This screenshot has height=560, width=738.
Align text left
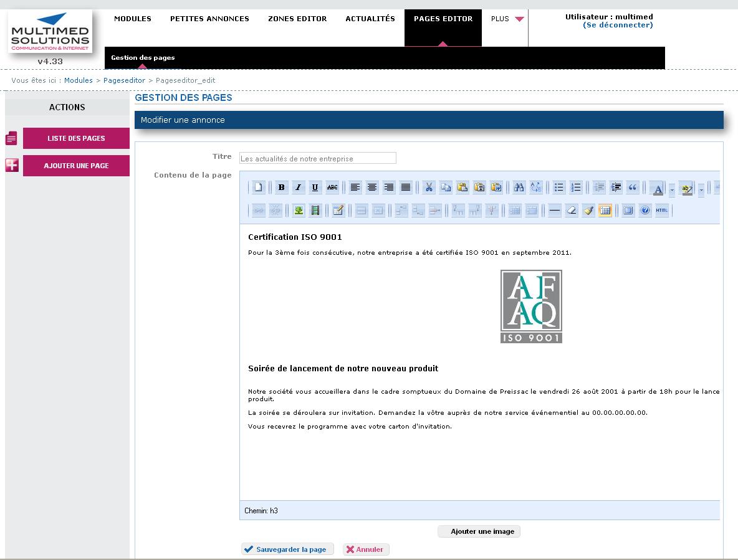355,187
